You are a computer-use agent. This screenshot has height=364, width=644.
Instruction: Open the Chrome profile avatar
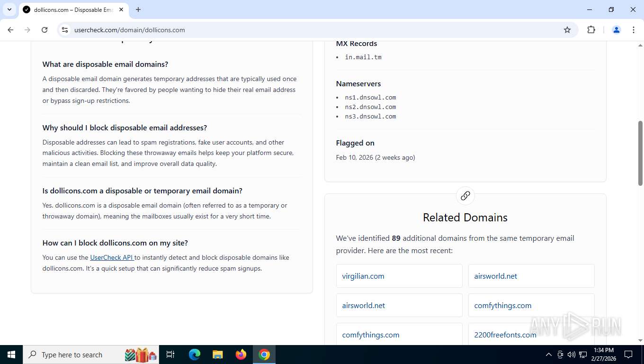(617, 30)
